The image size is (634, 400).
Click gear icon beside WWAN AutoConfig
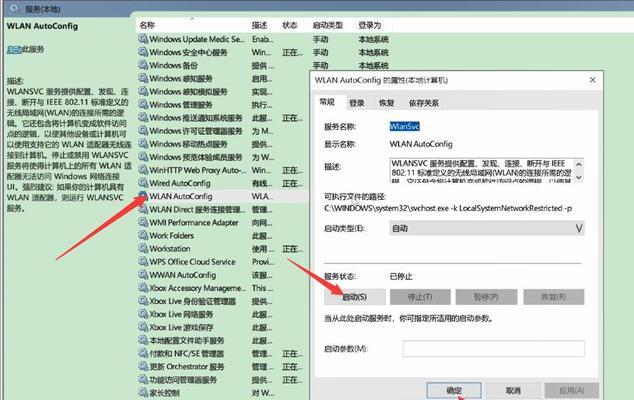143,275
